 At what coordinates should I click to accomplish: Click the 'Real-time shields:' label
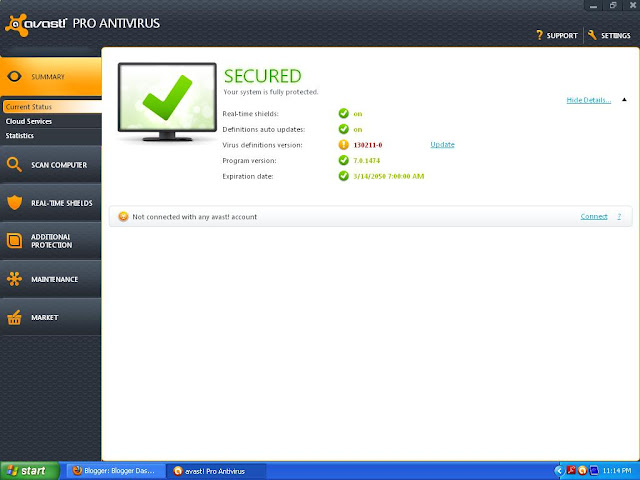pyautogui.click(x=250, y=113)
